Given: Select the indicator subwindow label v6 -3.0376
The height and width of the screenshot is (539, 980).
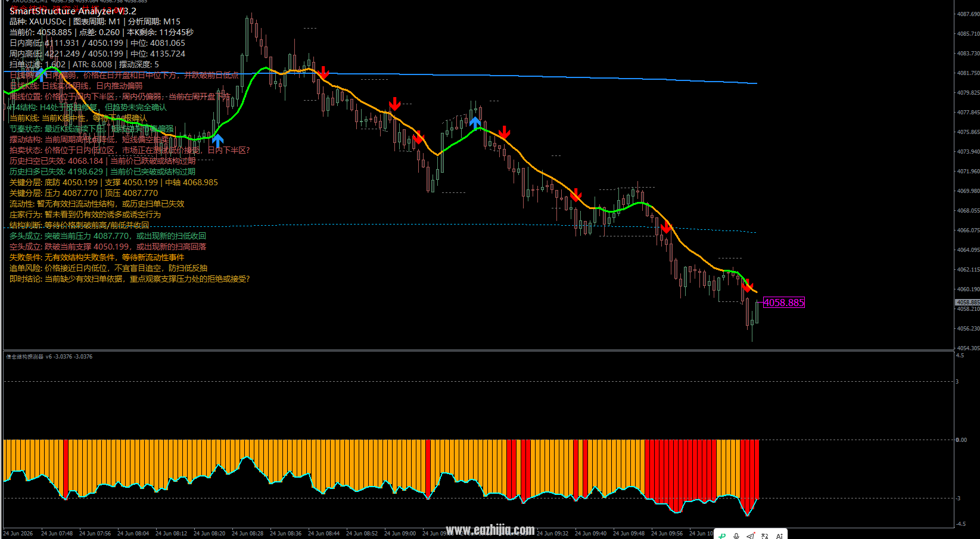Looking at the screenshot, I should point(49,356).
